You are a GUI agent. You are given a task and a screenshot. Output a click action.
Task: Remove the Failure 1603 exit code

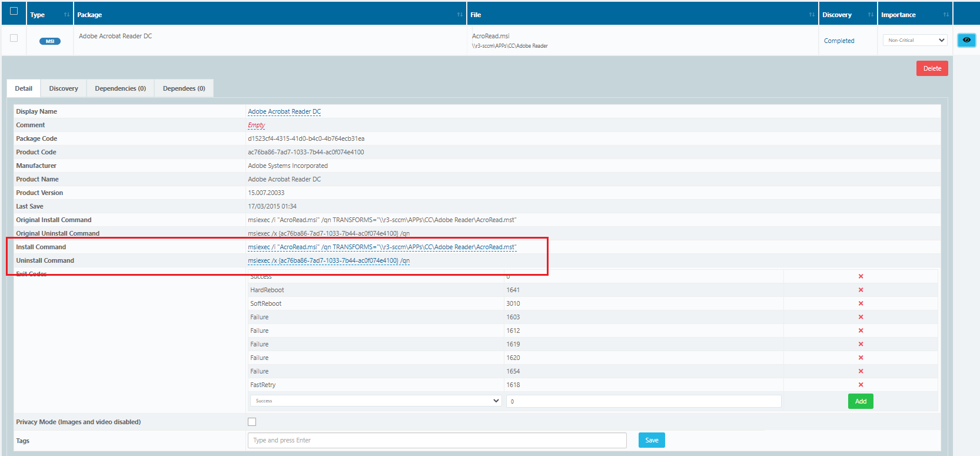click(x=861, y=317)
